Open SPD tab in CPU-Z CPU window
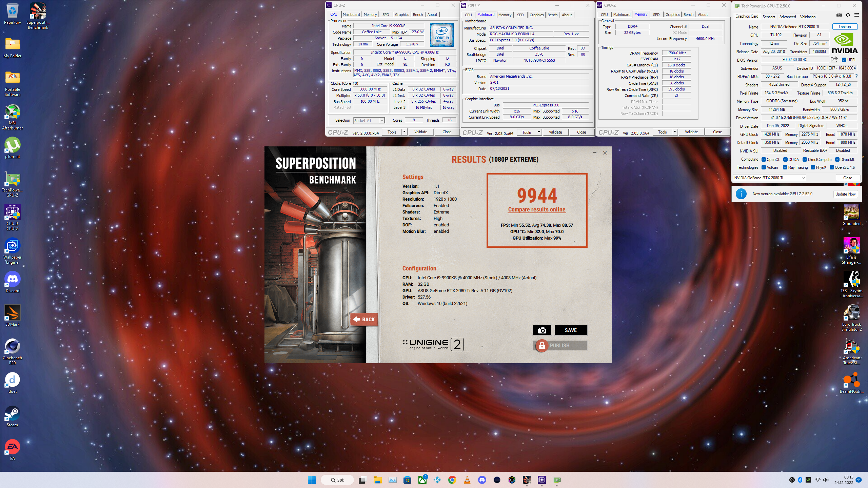The image size is (868, 488). click(386, 15)
